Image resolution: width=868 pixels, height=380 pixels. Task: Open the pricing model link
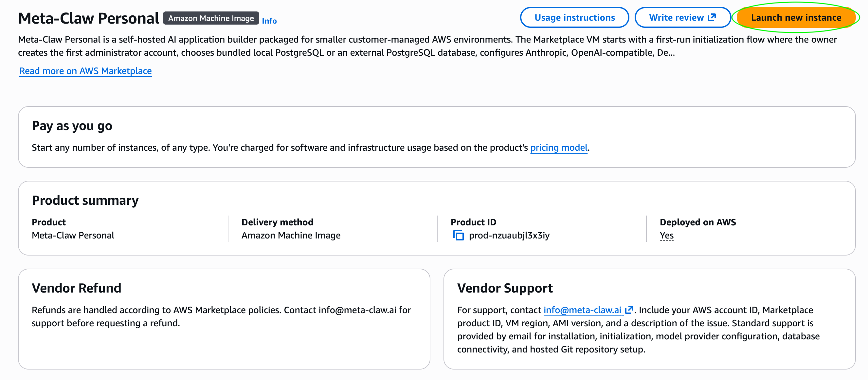559,148
